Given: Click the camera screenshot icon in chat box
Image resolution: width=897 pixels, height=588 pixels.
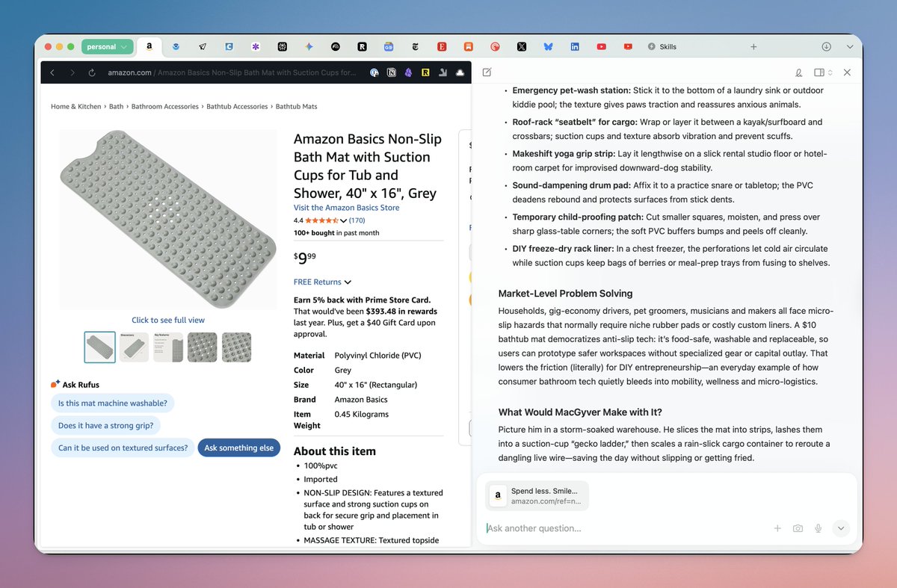Looking at the screenshot, I should coord(798,528).
